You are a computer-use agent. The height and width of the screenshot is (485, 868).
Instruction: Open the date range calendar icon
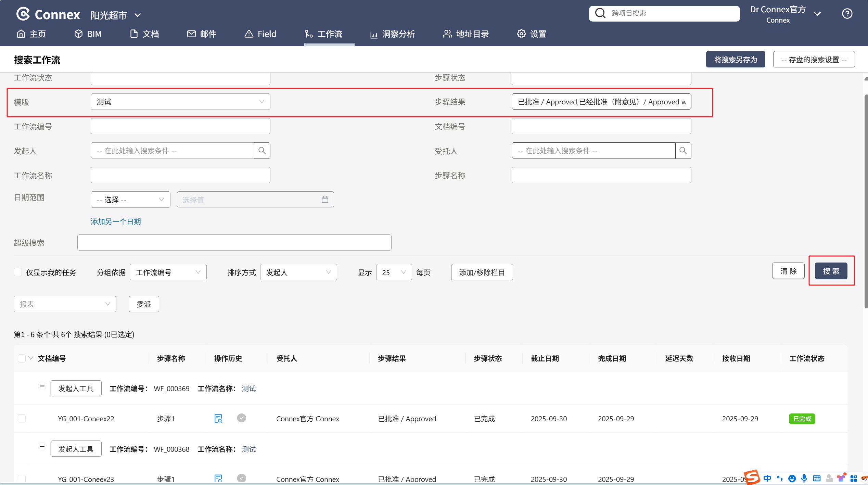pyautogui.click(x=325, y=200)
